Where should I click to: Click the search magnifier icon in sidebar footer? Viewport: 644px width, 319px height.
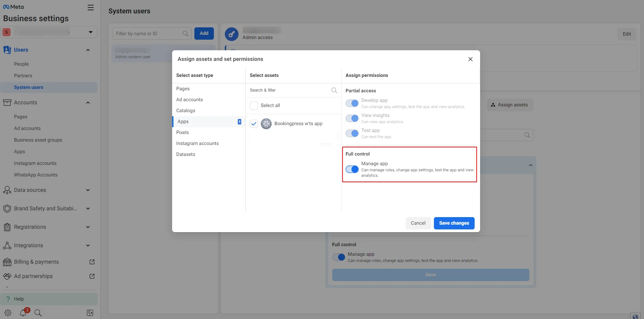click(38, 313)
